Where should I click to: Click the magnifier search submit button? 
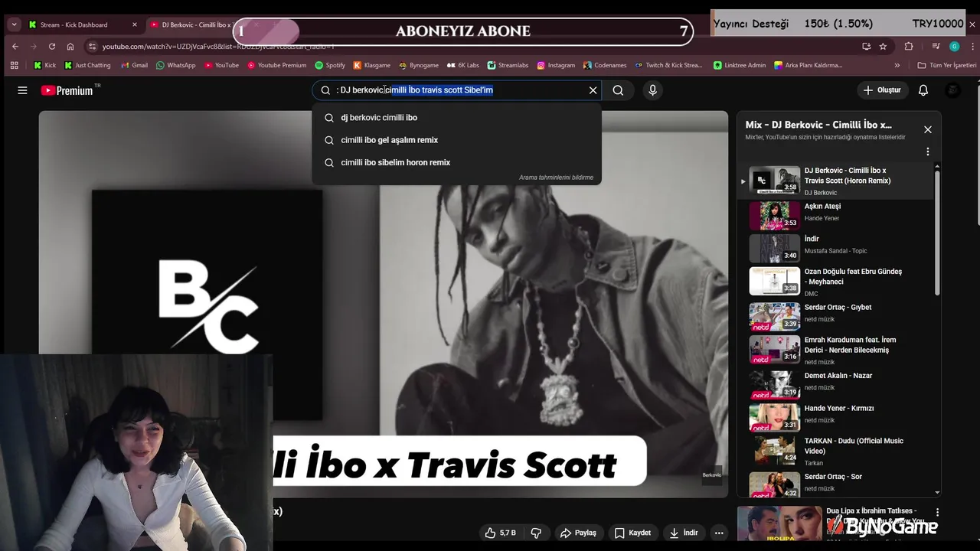click(x=618, y=90)
